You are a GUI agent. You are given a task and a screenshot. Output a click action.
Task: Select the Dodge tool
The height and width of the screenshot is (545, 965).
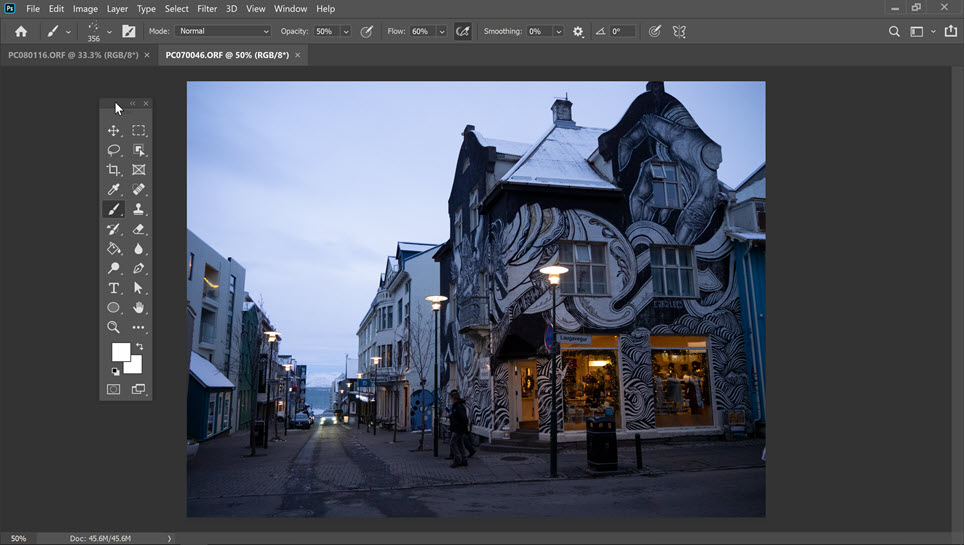[114, 268]
